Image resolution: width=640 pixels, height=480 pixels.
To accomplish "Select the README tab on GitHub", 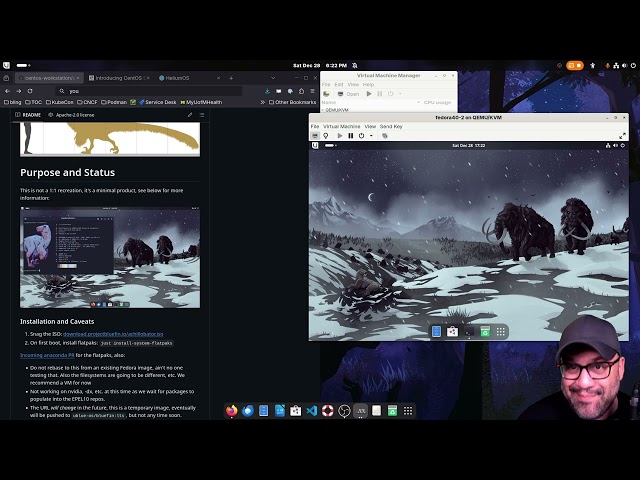I will 28,115.
